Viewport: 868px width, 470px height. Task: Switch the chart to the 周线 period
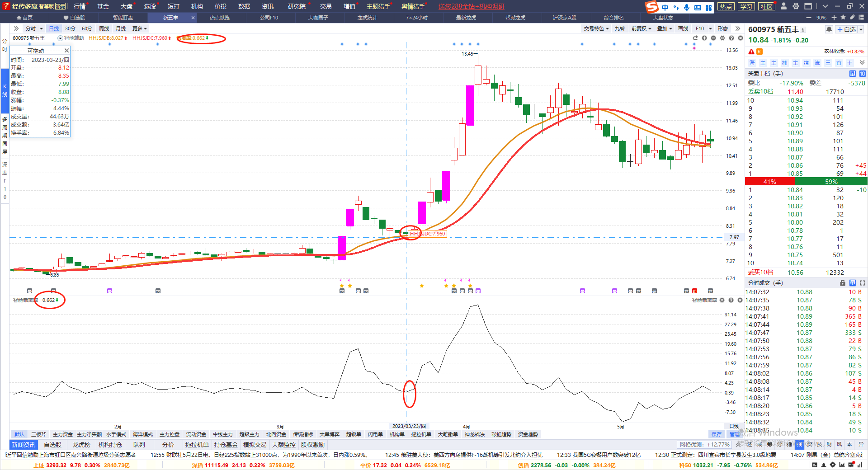[104, 28]
